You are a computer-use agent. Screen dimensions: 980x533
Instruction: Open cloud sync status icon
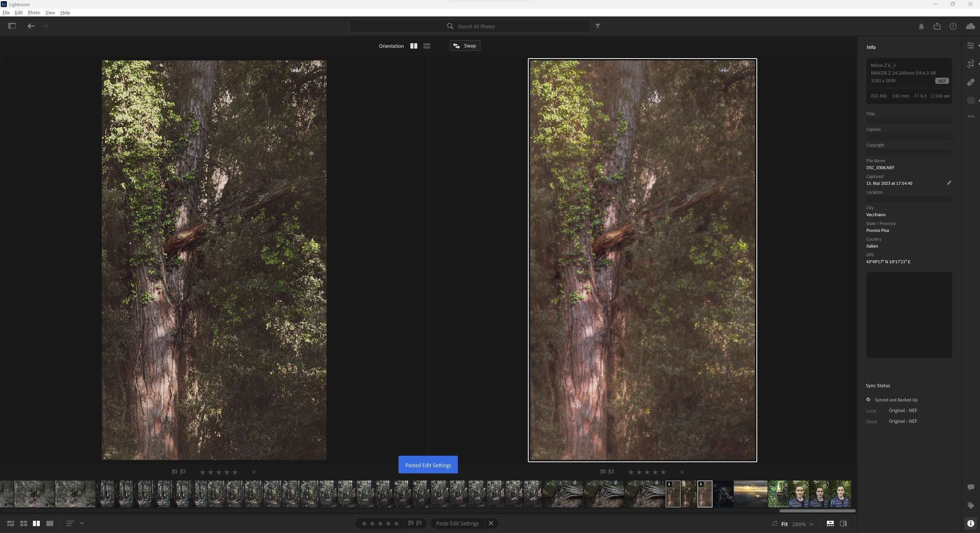click(x=970, y=26)
